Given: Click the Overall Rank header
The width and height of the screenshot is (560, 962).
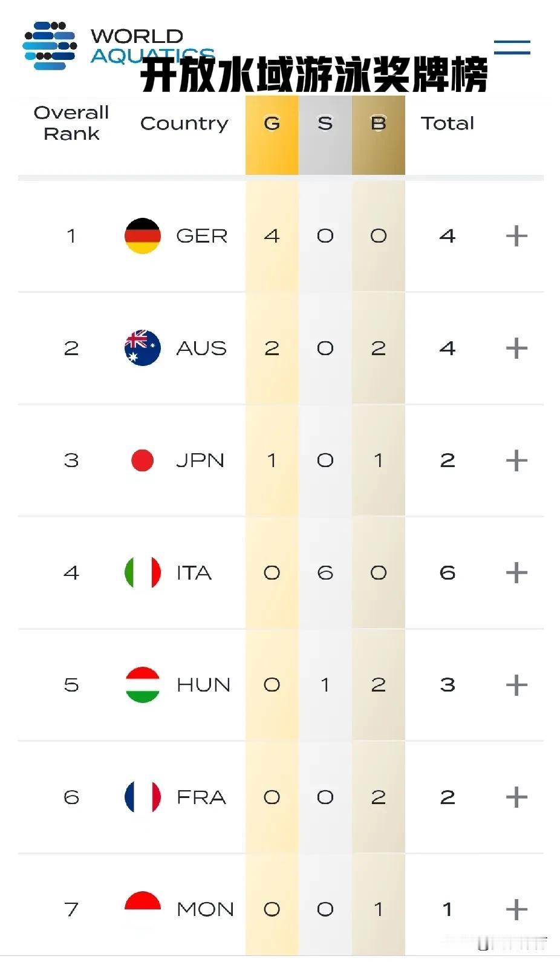Looking at the screenshot, I should tap(71, 123).
